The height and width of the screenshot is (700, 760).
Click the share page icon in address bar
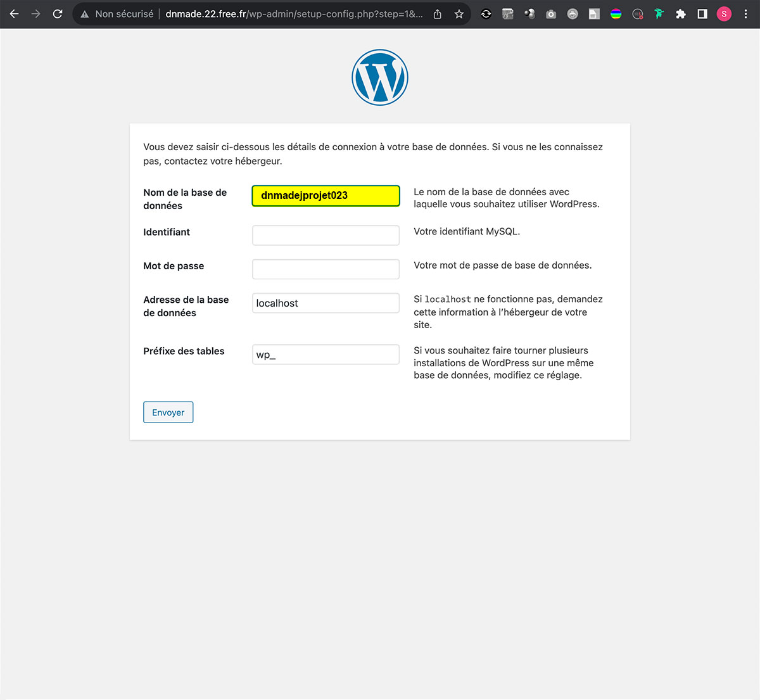[x=438, y=14]
